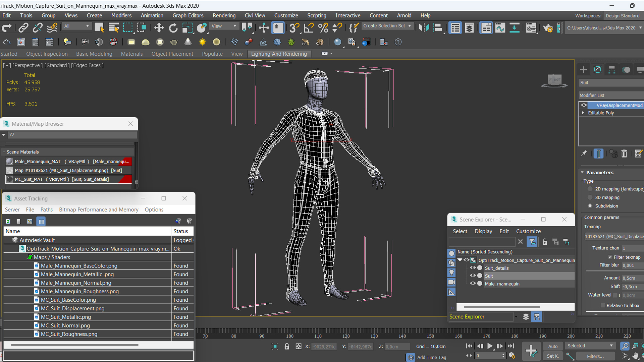Play the animation

(490, 346)
